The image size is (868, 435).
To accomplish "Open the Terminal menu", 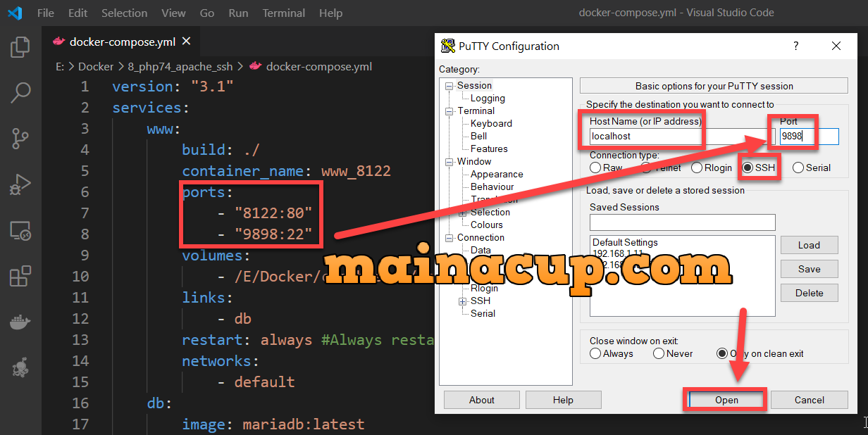I will (x=284, y=13).
